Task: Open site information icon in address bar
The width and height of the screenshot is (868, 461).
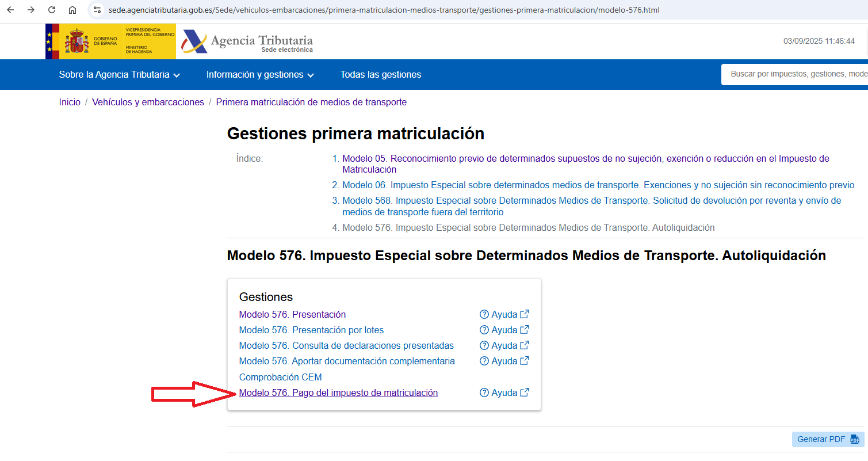Action: tap(97, 10)
